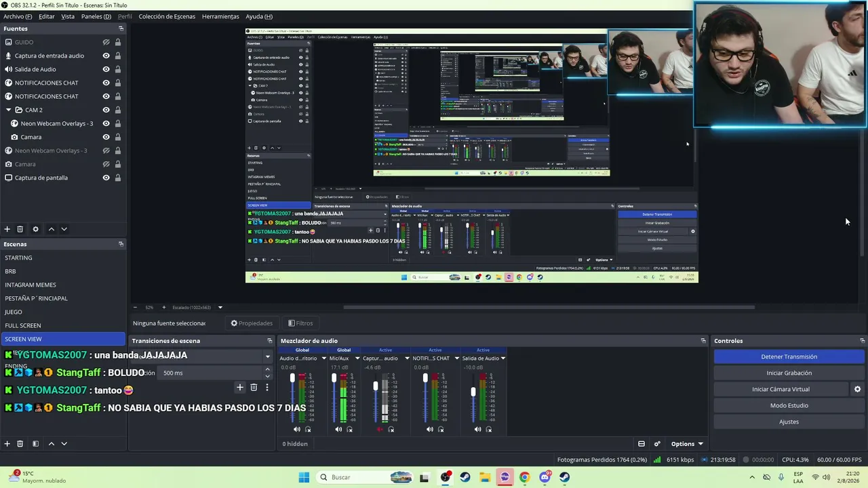
Task: Hide the CAM 2 group
Action: pyautogui.click(x=106, y=110)
